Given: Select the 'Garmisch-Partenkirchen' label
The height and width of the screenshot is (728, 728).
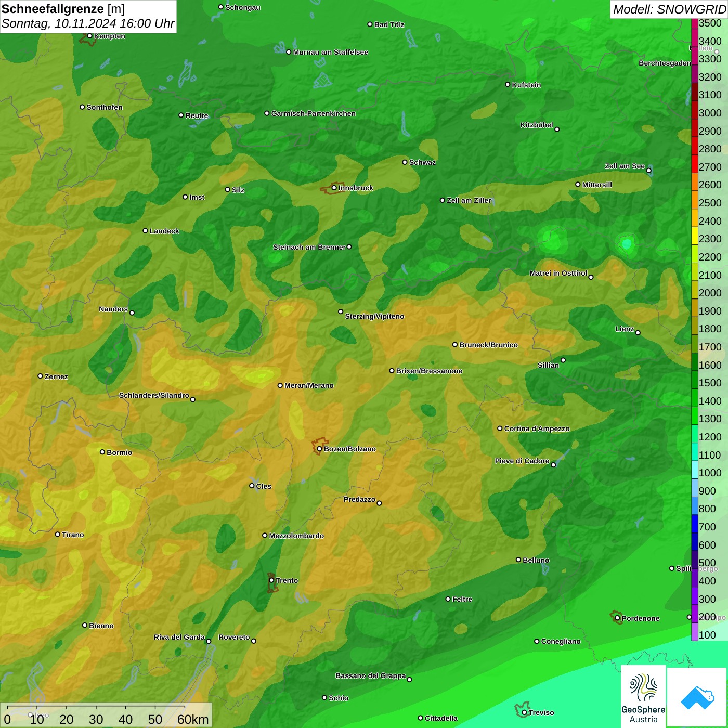Looking at the screenshot, I should click(x=314, y=113).
